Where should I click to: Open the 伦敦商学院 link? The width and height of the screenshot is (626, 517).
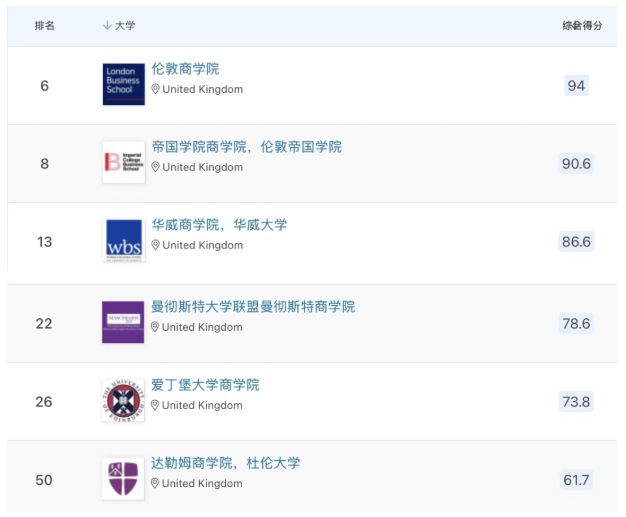pyautogui.click(x=185, y=69)
